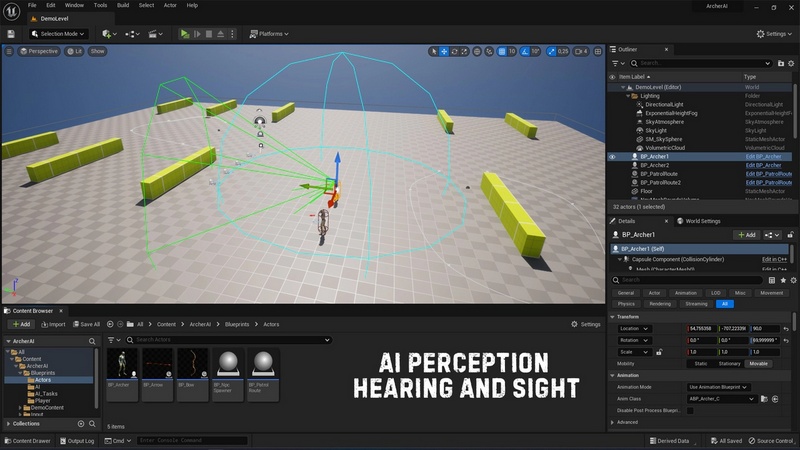
Task: Toggle visibility eye for BP_Archer1
Action: [612, 157]
